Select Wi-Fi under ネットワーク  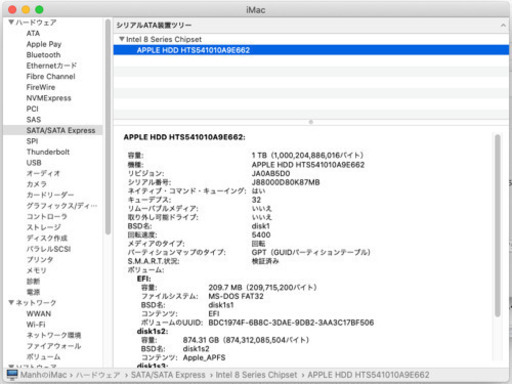(36, 324)
